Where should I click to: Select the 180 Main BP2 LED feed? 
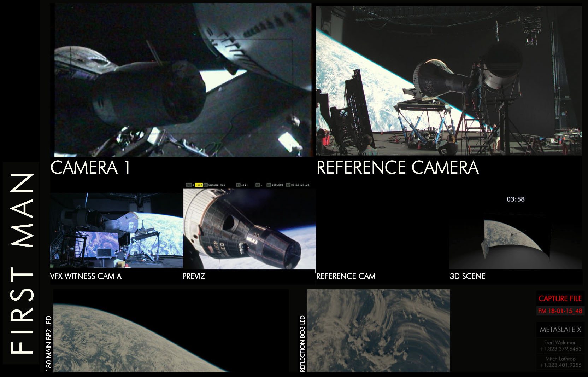171,331
